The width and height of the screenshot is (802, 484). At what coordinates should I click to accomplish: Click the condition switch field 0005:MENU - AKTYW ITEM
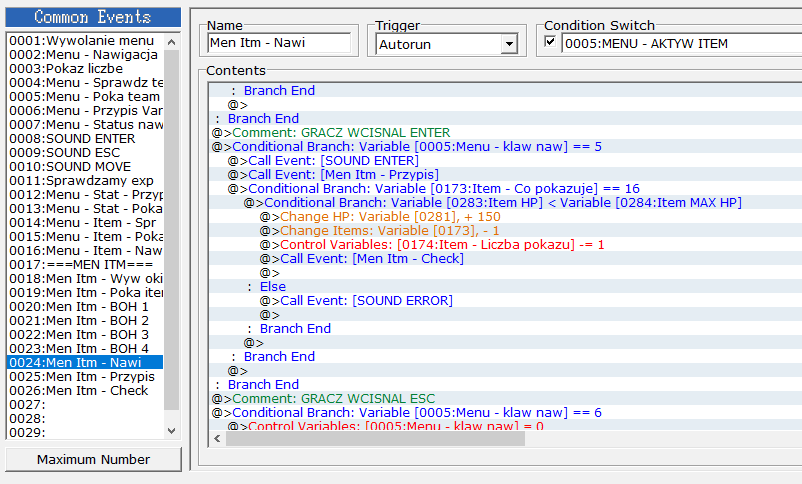(x=681, y=43)
